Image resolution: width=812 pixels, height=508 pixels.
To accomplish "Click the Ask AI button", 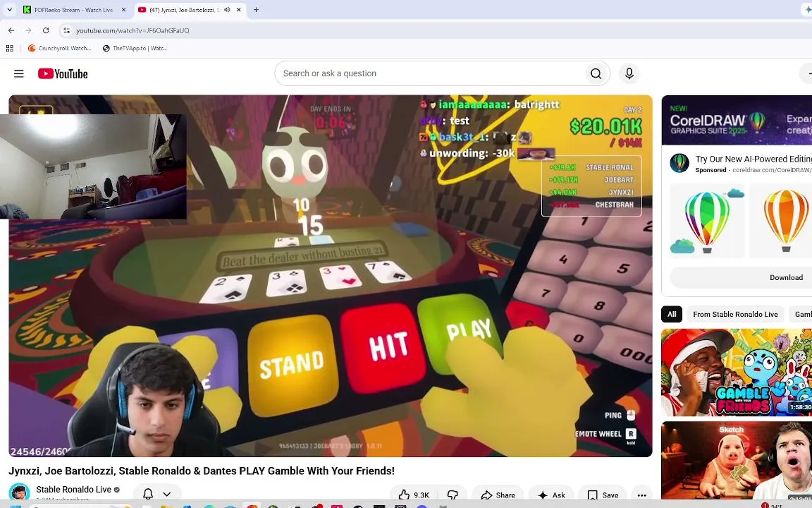I will coord(551,495).
